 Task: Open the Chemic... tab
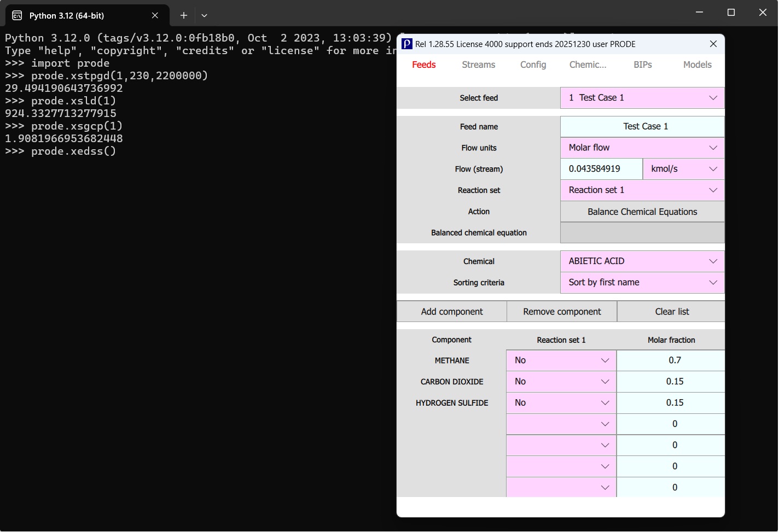pos(588,65)
